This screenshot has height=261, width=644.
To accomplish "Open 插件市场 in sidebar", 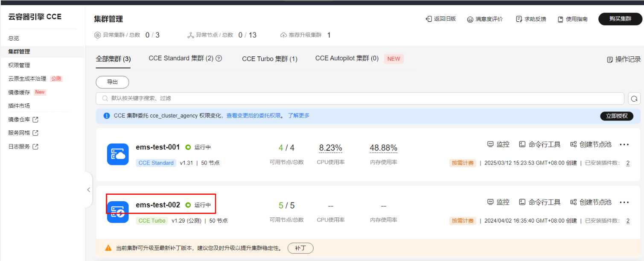I will (19, 106).
